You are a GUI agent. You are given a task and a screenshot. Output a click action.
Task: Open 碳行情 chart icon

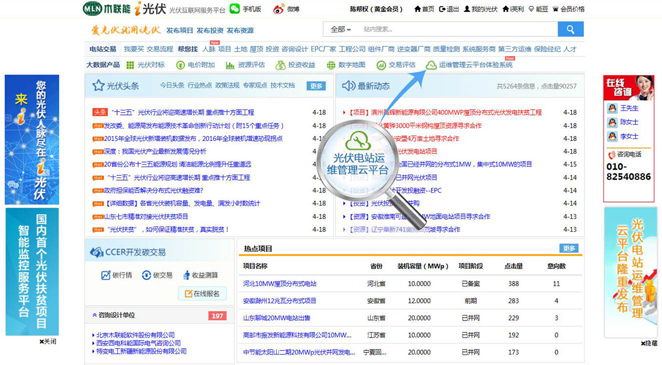(106, 275)
